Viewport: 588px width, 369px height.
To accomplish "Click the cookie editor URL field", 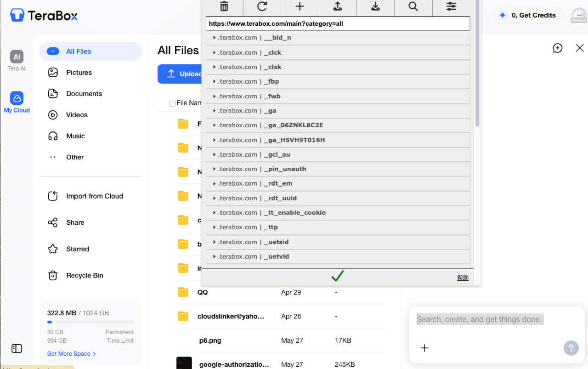I will tap(338, 23).
